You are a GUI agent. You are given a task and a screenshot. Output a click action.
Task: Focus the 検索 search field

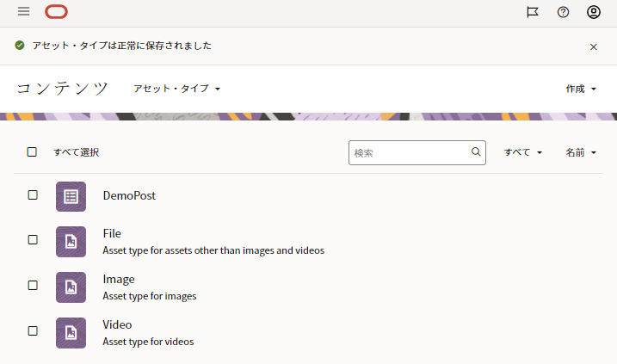(417, 152)
